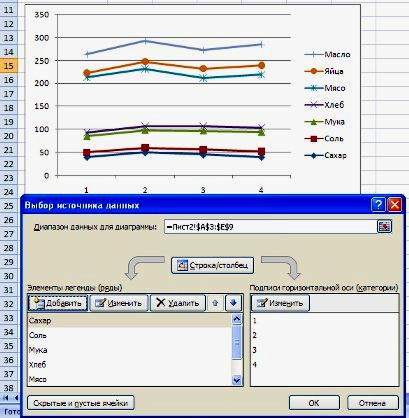Click the range selector icon beside data range field

pos(384,227)
